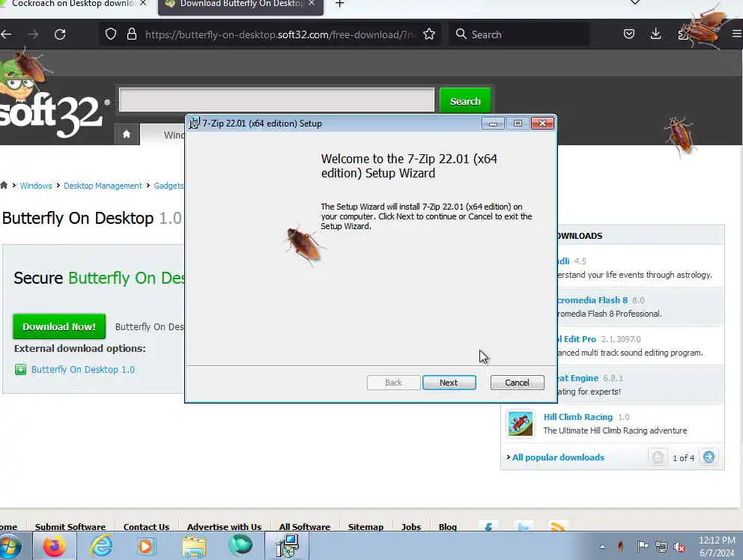Open a new Firefox tab
Image resolution: width=743 pixels, height=560 pixels.
point(339,4)
